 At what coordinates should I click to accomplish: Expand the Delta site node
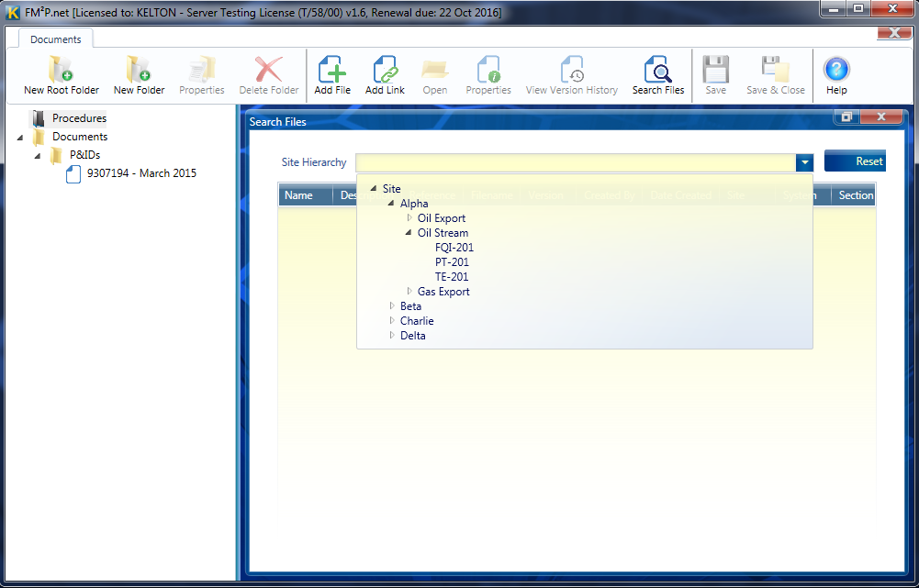click(391, 335)
